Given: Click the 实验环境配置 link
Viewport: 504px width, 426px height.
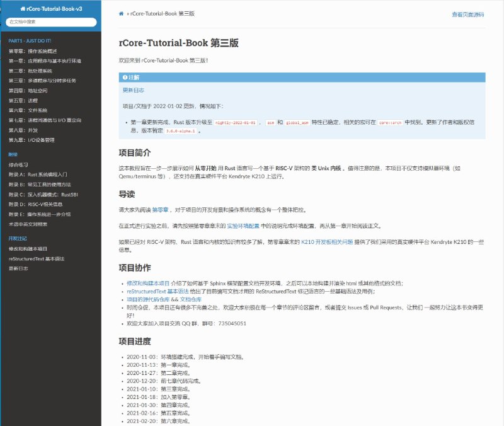Looking at the screenshot, I should [x=243, y=226].
